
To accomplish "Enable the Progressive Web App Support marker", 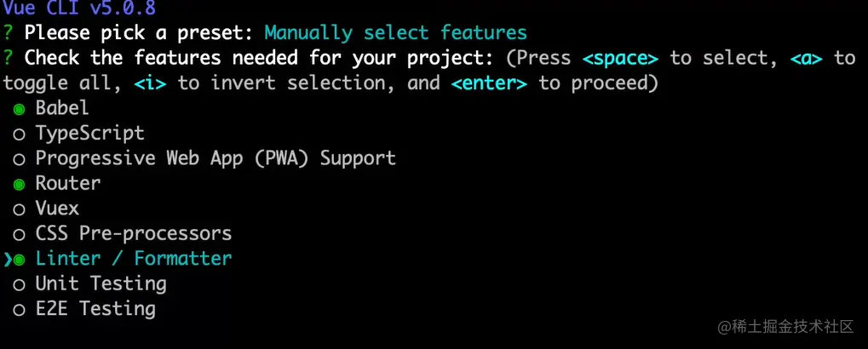I will click(18, 159).
